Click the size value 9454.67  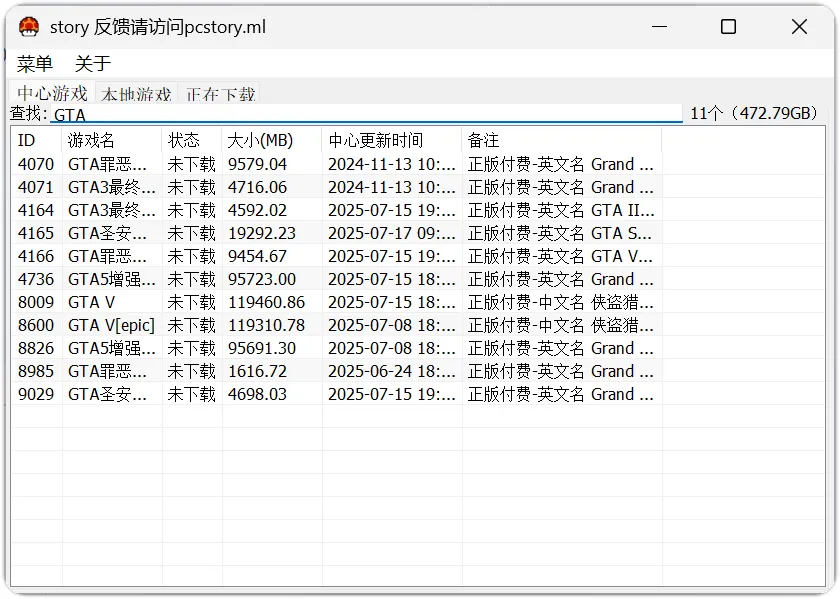click(x=258, y=256)
